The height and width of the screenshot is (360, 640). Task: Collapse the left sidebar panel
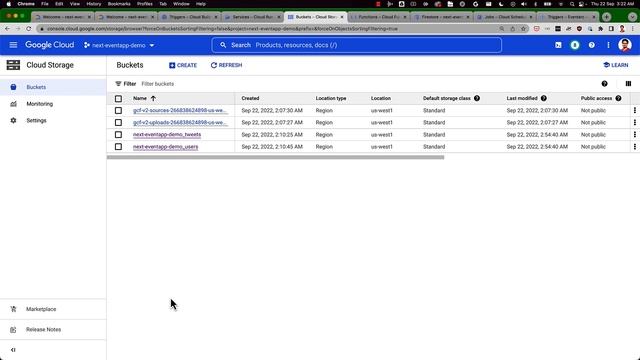(13, 350)
